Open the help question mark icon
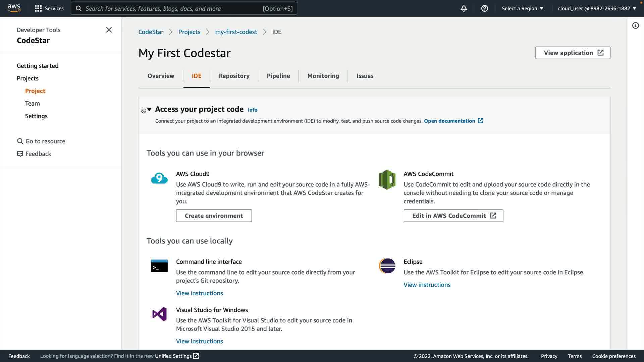Viewport: 644px width, 362px height. [484, 8]
